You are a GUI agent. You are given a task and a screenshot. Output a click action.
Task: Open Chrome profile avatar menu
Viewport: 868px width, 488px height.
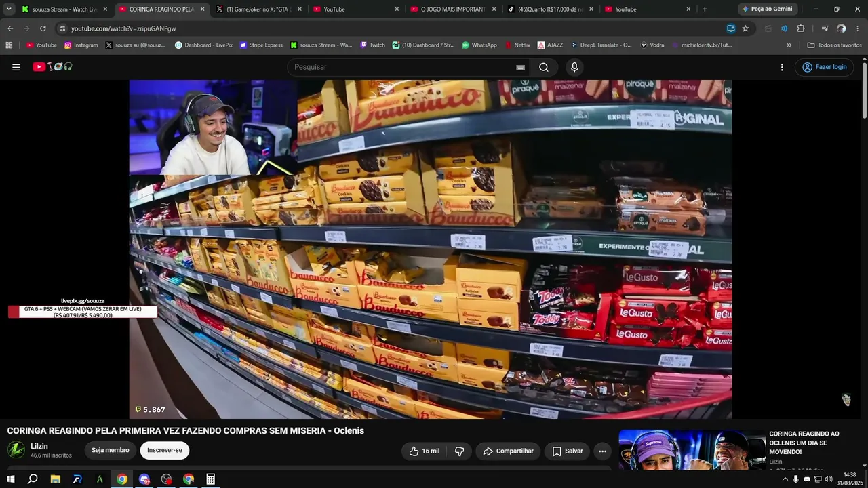pos(842,28)
